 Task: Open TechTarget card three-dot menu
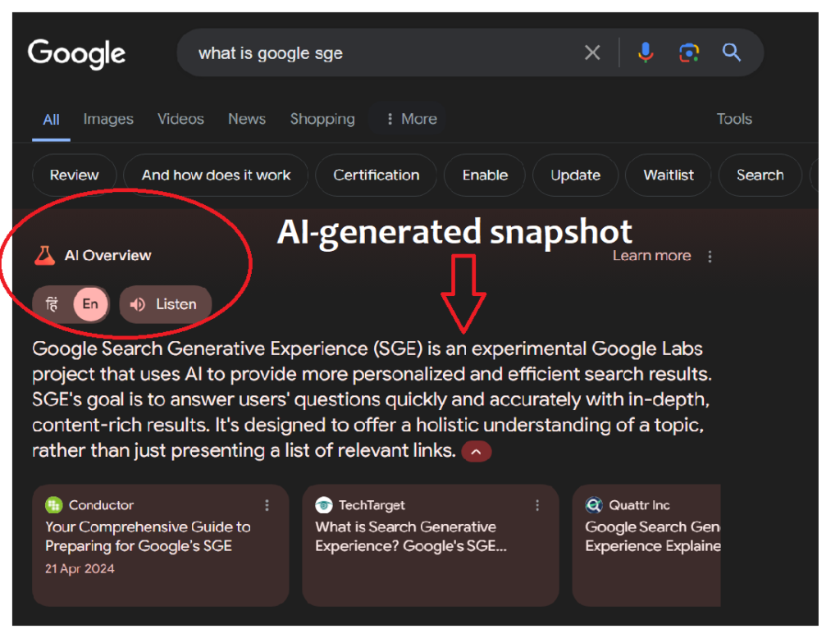(x=537, y=505)
